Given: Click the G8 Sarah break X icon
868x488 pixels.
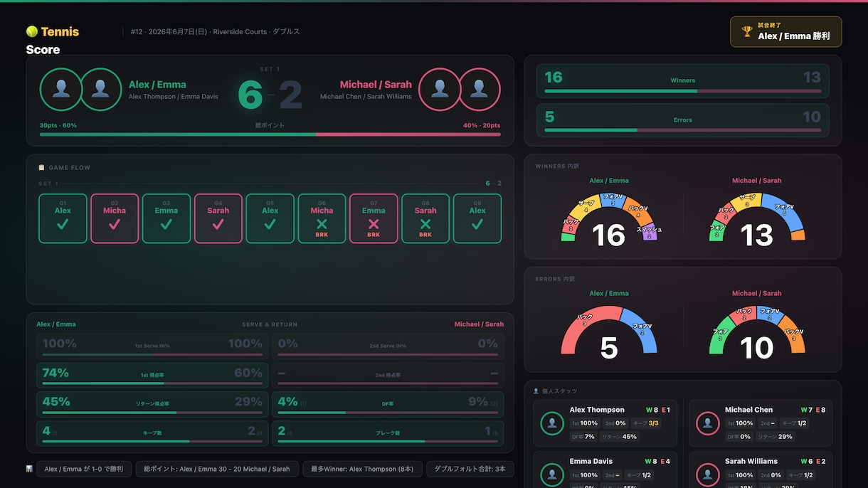Looking at the screenshot, I should point(425,223).
